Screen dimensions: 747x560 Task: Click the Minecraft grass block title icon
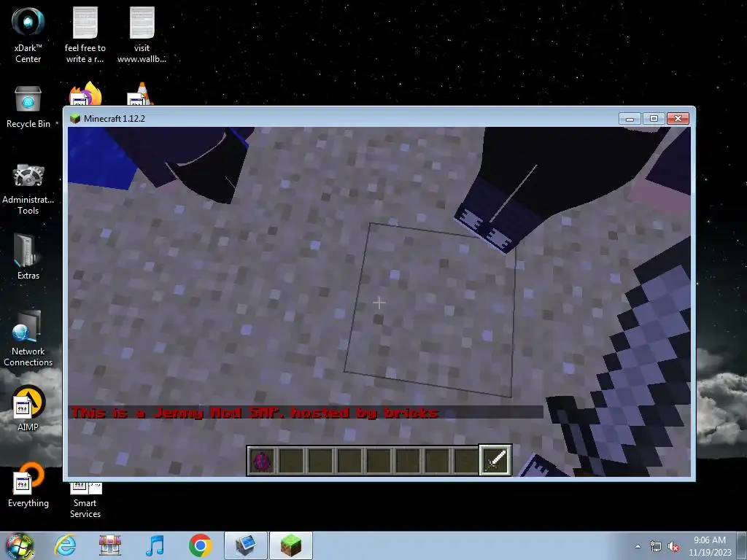pos(75,119)
